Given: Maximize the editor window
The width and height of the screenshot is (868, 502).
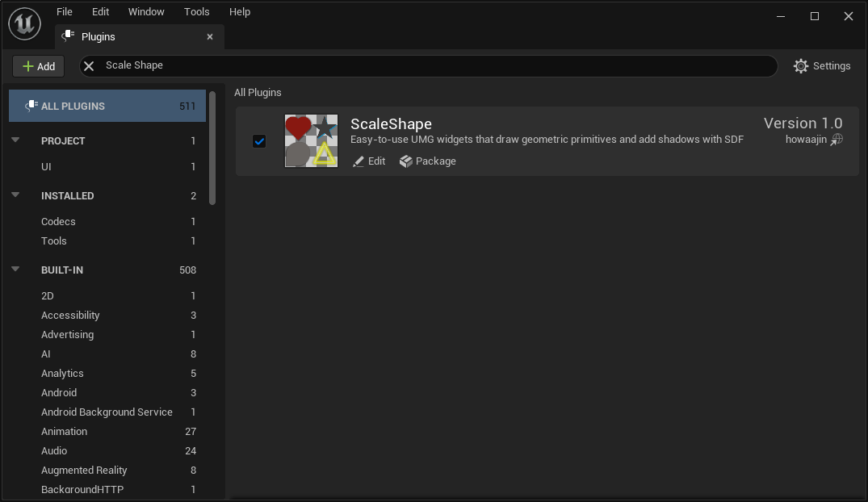Looking at the screenshot, I should [814, 16].
